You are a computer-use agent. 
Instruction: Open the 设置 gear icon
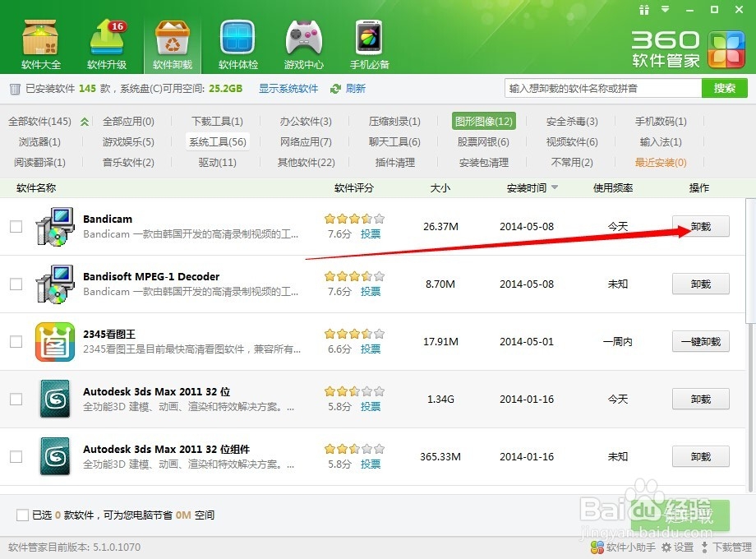[666, 547]
